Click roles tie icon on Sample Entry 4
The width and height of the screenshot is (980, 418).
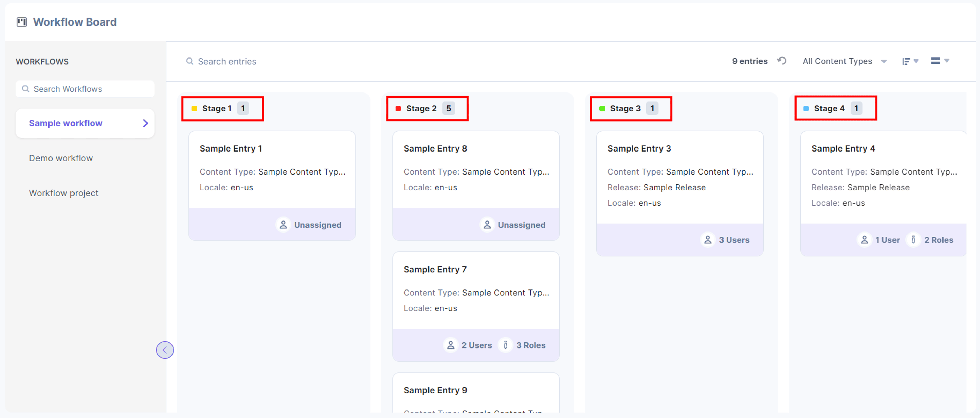click(x=913, y=240)
